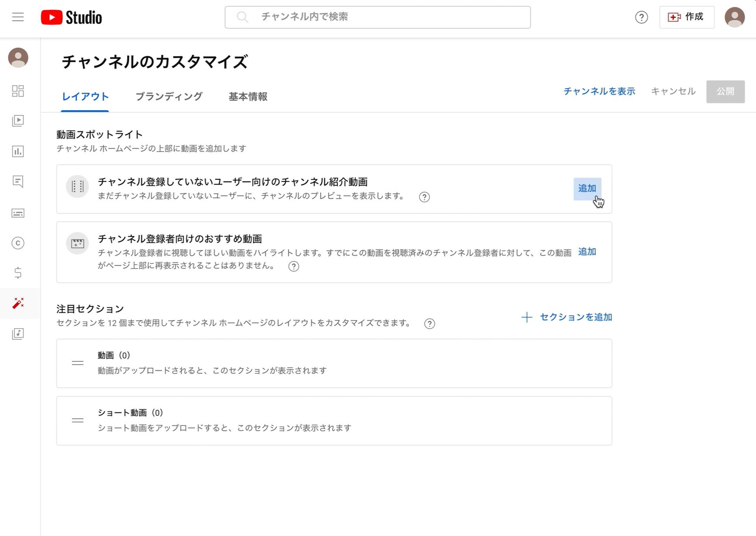Screen dimensions: 756x536
Task: Click 追加 to add a channel trailer
Action: pos(587,189)
